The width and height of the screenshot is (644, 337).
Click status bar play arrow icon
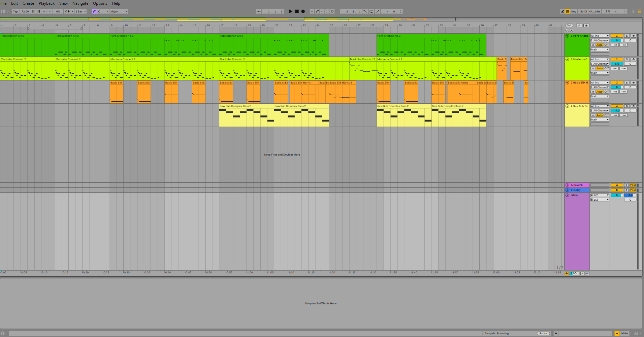coord(556,333)
